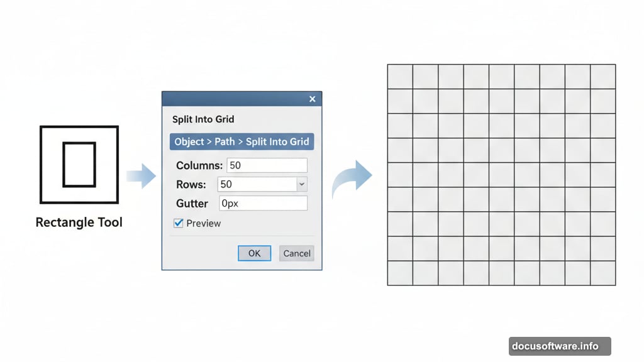The height and width of the screenshot is (362, 644).
Task: Click the rectangle shape inside the tool icon
Action: tap(79, 164)
